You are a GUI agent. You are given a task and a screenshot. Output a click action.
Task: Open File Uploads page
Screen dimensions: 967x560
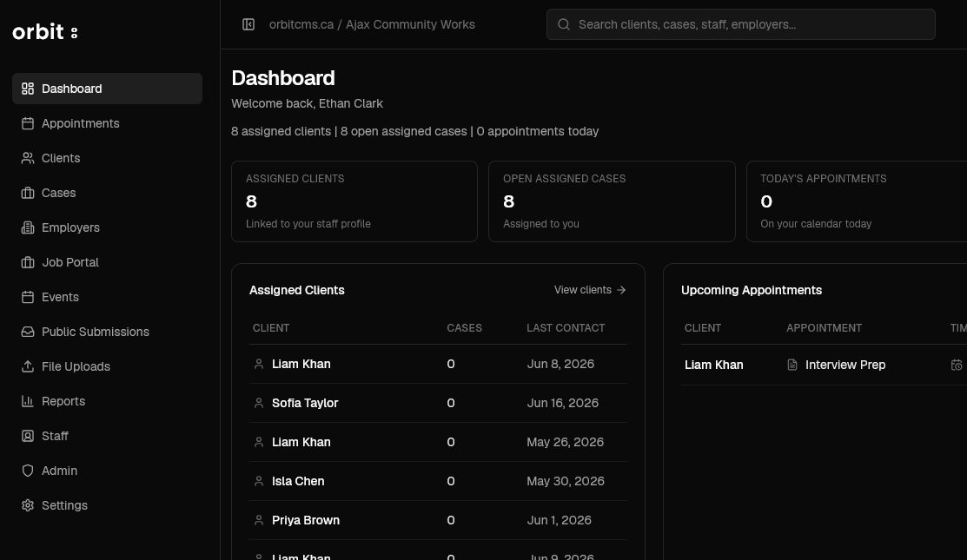pos(108,366)
